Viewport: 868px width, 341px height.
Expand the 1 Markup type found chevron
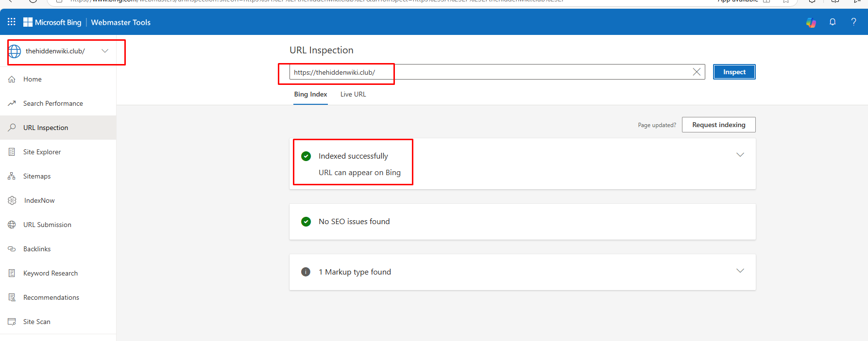(740, 271)
